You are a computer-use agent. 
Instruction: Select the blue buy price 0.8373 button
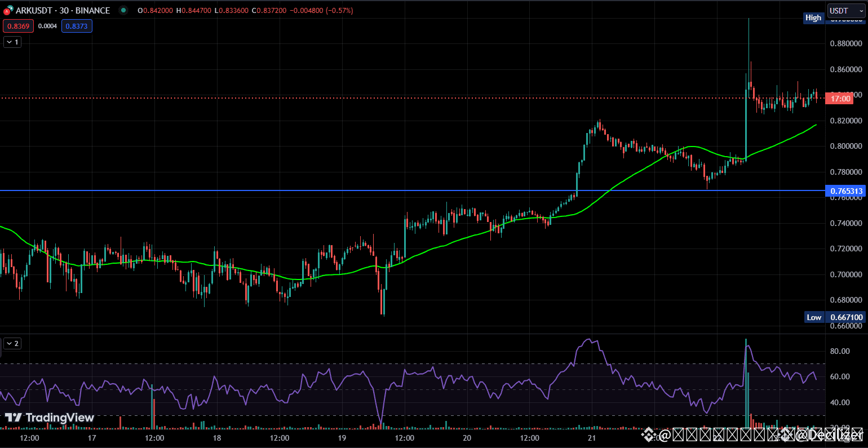[x=77, y=26]
